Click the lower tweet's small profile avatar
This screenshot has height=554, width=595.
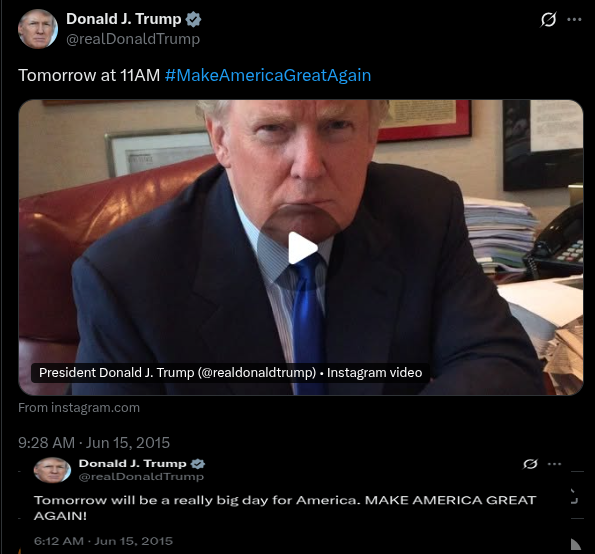(x=52, y=470)
